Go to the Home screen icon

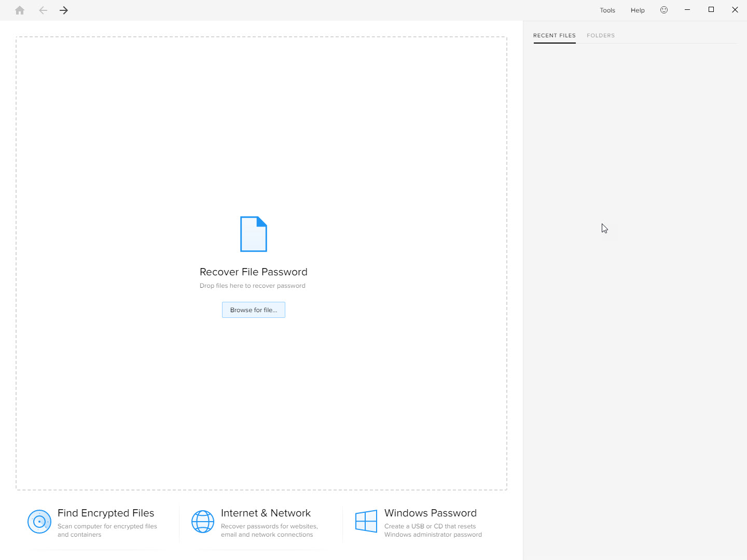pos(20,10)
